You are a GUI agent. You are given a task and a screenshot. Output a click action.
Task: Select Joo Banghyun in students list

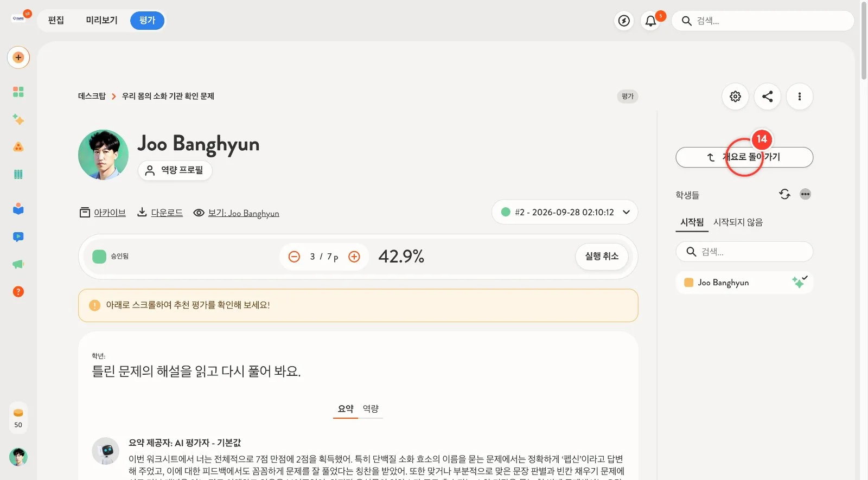click(744, 283)
